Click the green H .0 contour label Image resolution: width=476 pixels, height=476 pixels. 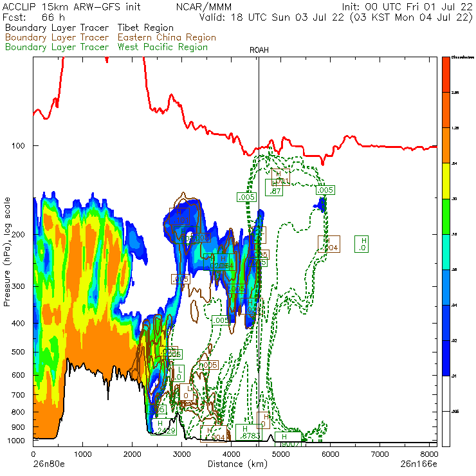point(362,244)
